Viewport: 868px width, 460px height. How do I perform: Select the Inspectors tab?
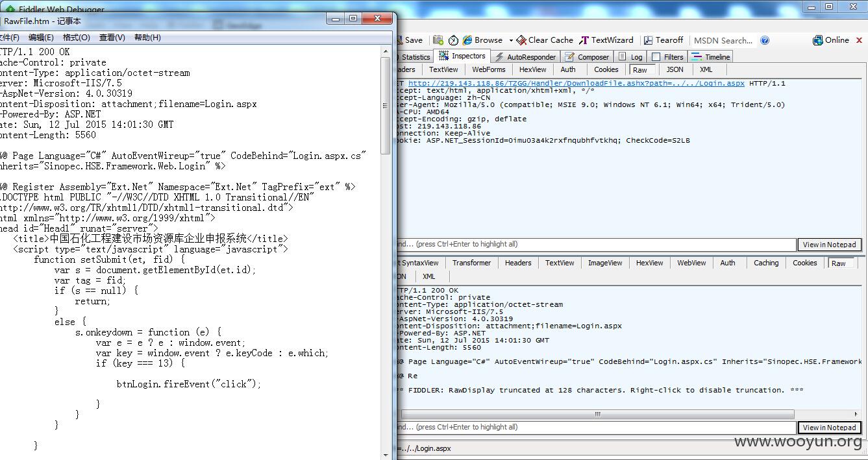point(462,56)
